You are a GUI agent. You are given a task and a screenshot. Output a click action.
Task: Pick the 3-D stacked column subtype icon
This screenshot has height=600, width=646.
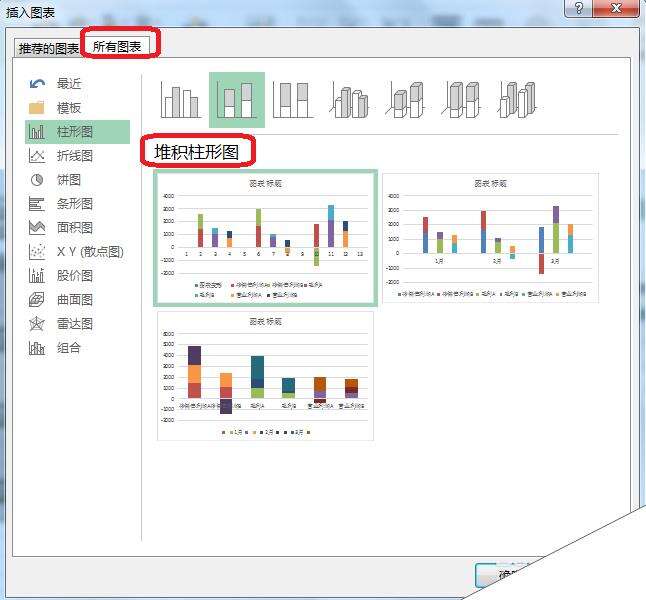click(x=407, y=100)
